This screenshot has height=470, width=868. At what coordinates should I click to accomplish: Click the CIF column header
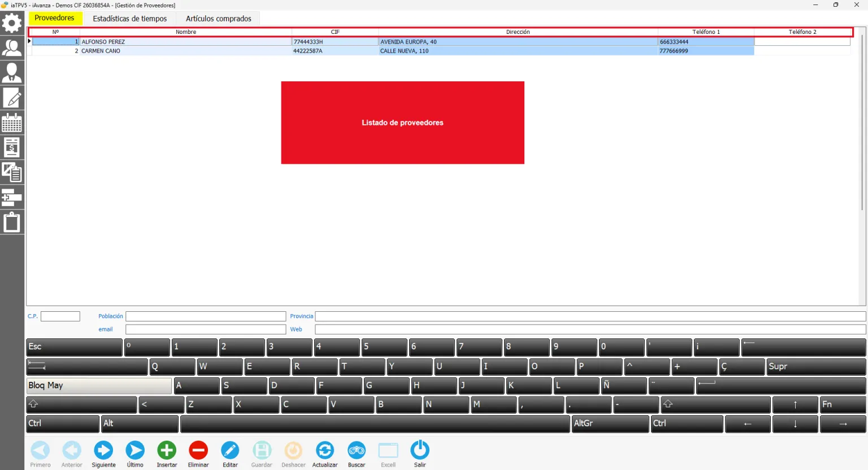point(335,32)
